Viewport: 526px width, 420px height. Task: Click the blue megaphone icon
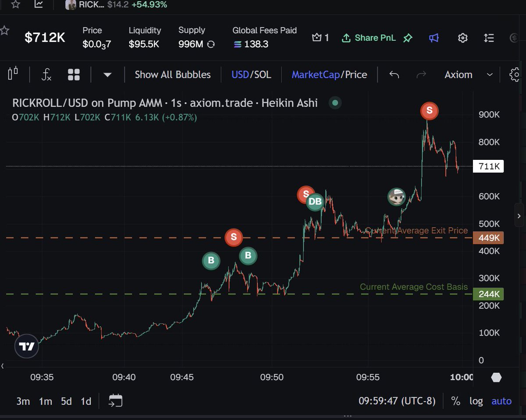click(x=434, y=38)
